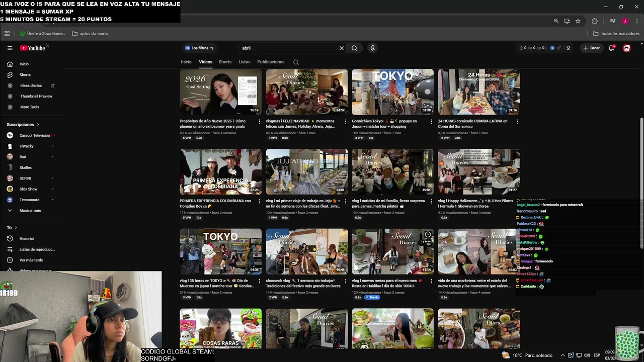The image size is (644, 362).
Task: Show hidden icons in system tray
Action: 562,355
